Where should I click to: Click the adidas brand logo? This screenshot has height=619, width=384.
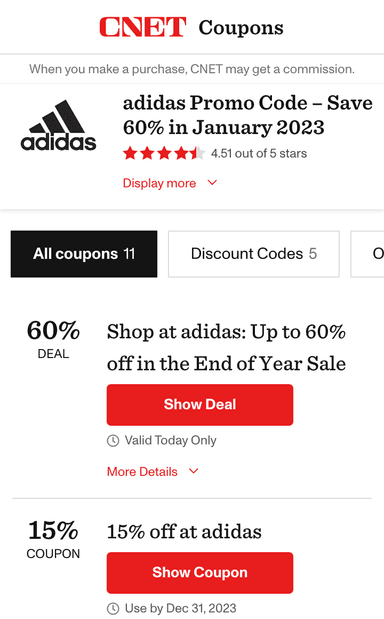coord(58,126)
